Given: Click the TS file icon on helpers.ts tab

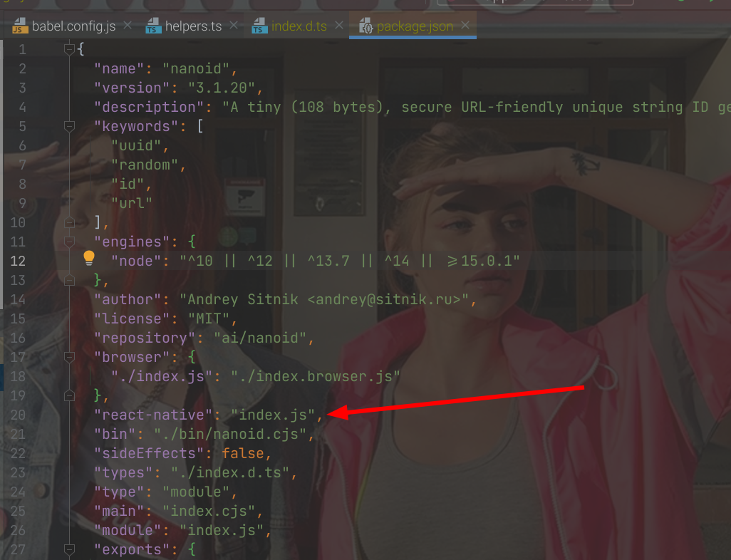Looking at the screenshot, I should point(153,26).
